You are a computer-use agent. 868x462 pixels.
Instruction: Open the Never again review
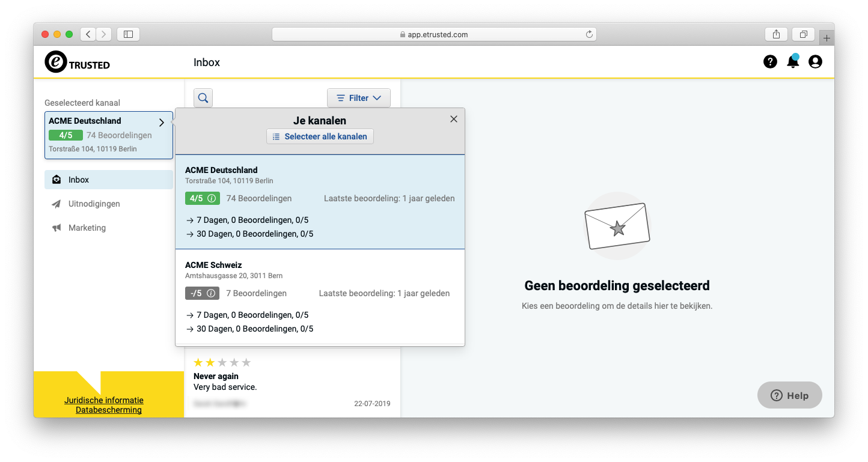coord(292,383)
